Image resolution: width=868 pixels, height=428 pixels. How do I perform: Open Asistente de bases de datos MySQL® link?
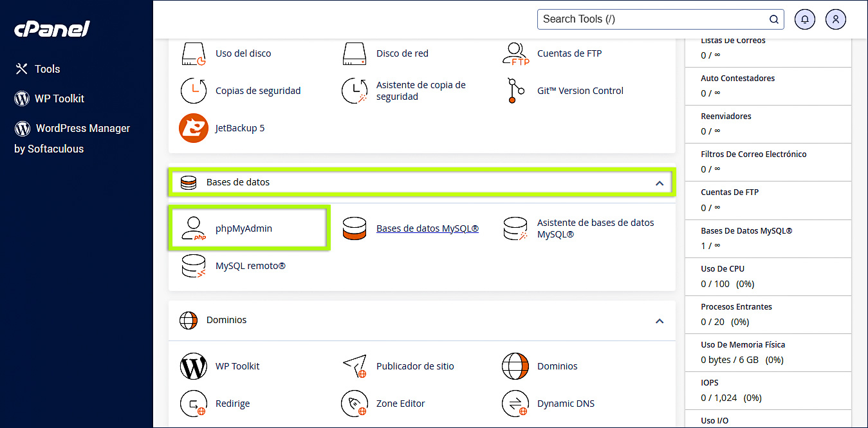[596, 228]
